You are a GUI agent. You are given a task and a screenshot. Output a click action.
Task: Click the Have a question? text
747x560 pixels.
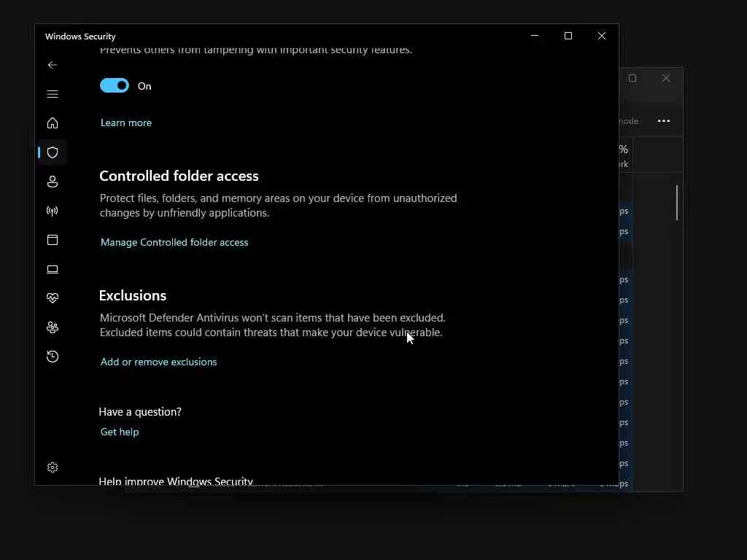(140, 412)
